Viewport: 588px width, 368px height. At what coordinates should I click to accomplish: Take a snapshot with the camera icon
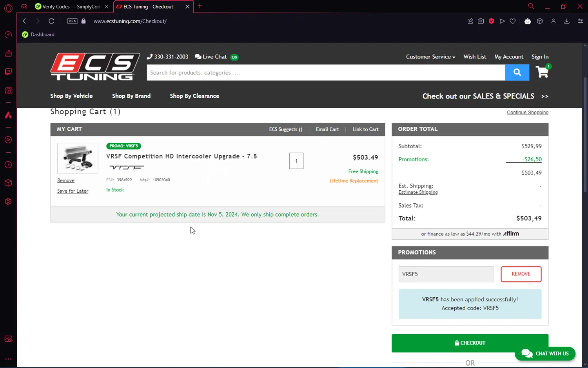(481, 21)
